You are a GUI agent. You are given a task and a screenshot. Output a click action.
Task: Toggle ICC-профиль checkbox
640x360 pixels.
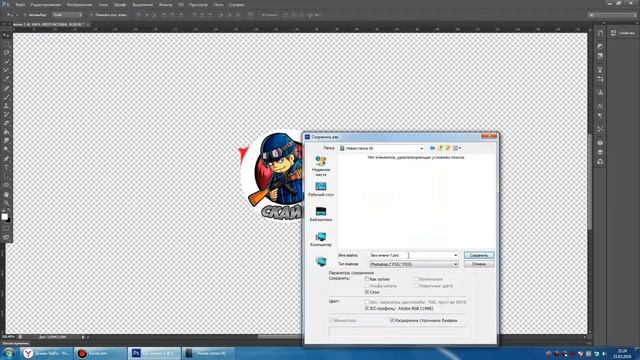coord(367,309)
